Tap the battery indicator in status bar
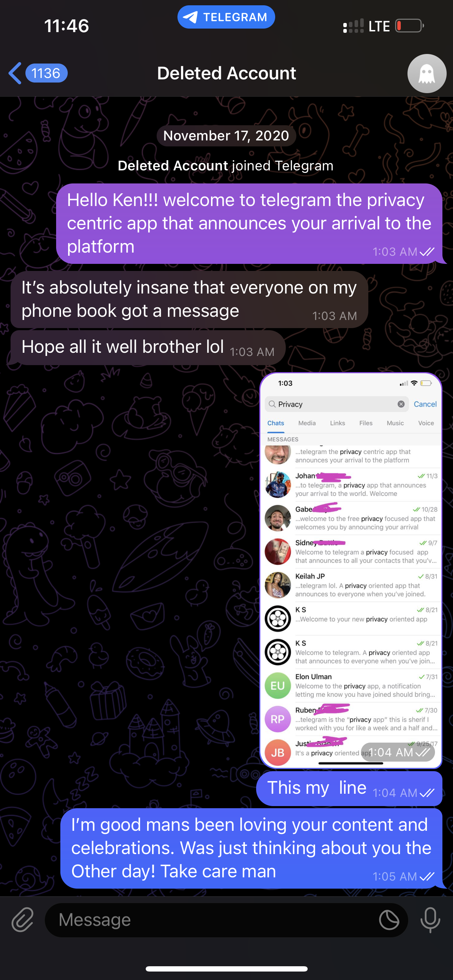 coord(410,26)
